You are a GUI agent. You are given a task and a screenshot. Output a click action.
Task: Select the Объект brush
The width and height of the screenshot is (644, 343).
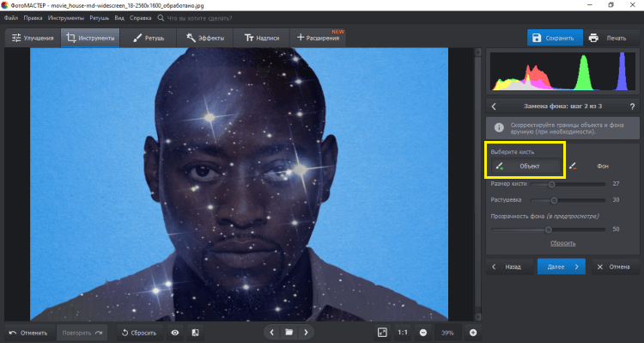click(526, 166)
